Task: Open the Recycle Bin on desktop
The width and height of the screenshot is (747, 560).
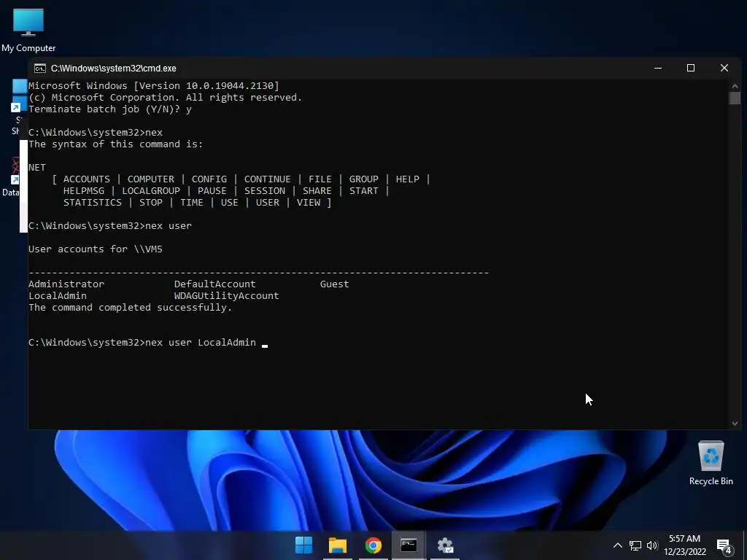Action: pos(711,463)
